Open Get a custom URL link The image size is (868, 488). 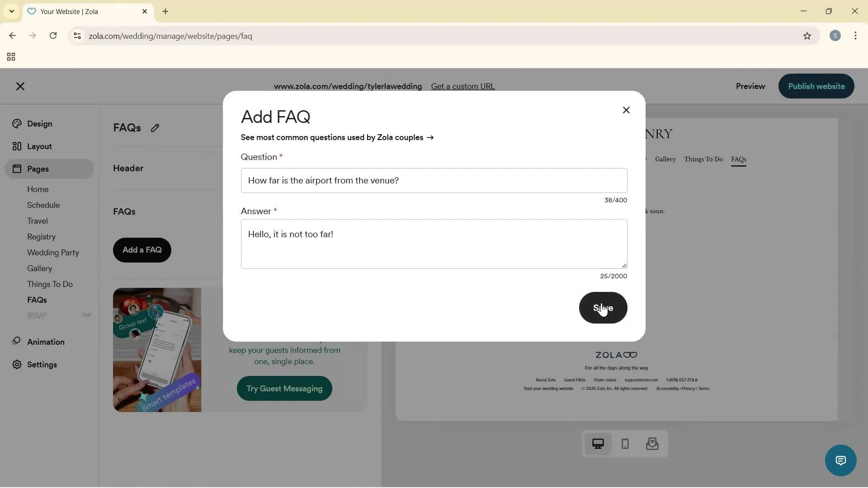coord(463,86)
